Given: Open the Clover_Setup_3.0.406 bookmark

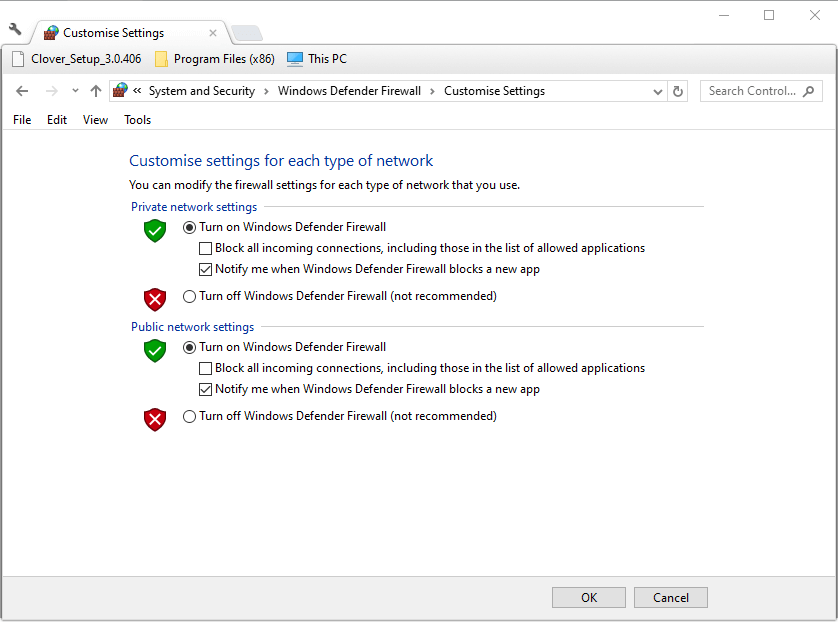Looking at the screenshot, I should tap(76, 59).
